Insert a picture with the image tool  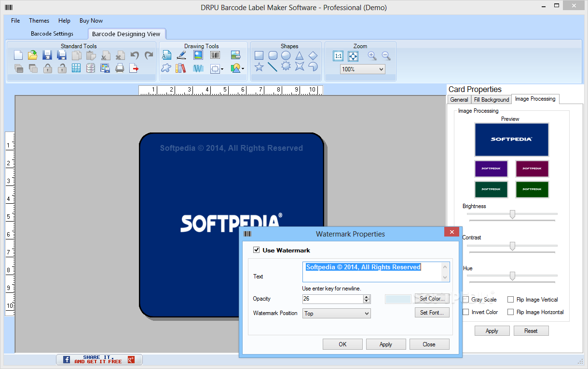[198, 55]
